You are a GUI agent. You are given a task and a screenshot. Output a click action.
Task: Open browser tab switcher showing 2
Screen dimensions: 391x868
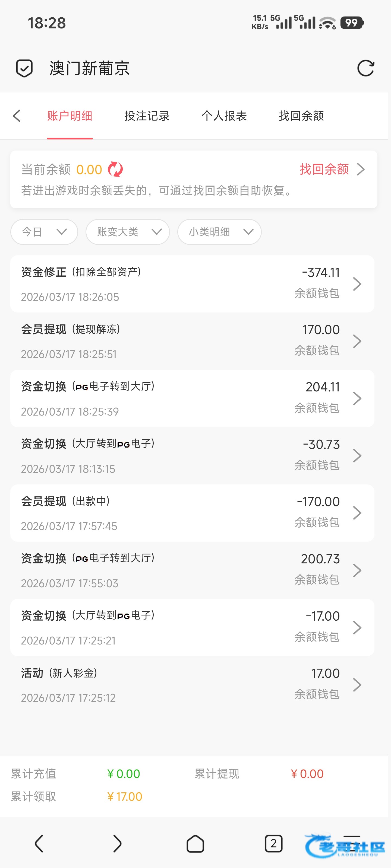pos(273,844)
